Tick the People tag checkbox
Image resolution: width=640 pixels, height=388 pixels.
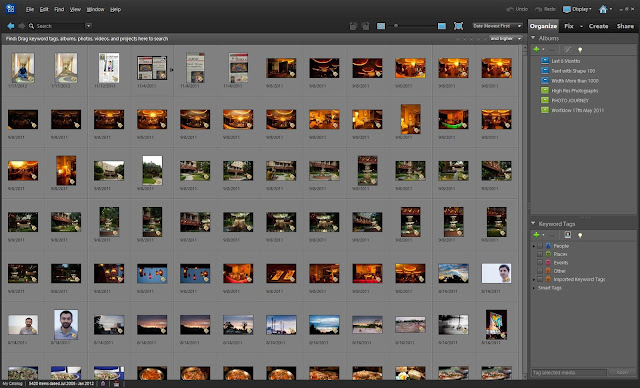(540, 246)
